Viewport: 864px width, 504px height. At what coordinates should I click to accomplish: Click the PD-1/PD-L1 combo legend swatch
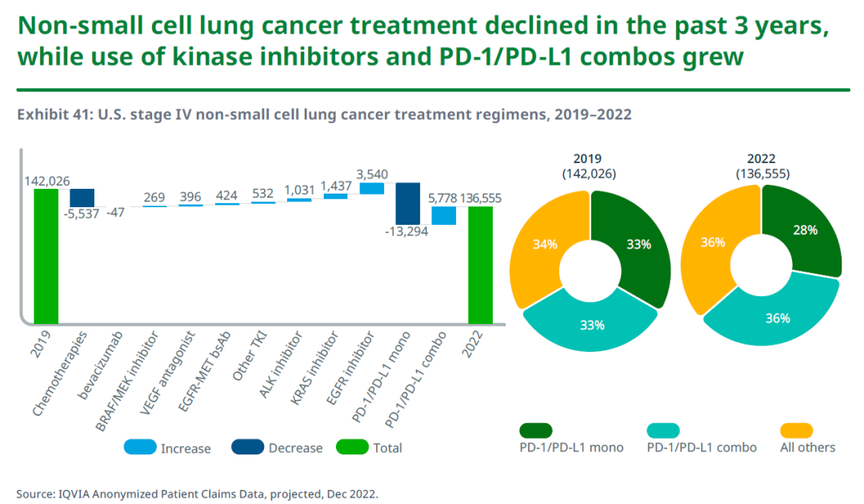tap(663, 430)
